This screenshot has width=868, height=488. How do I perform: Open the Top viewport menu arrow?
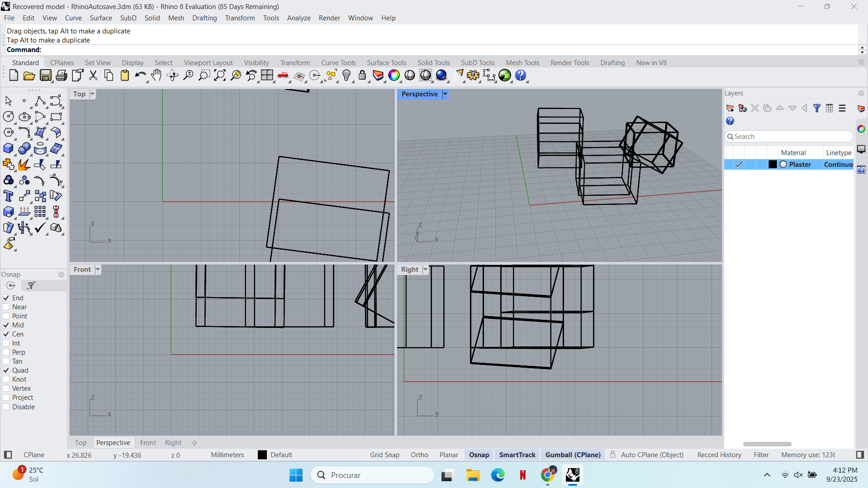point(92,94)
